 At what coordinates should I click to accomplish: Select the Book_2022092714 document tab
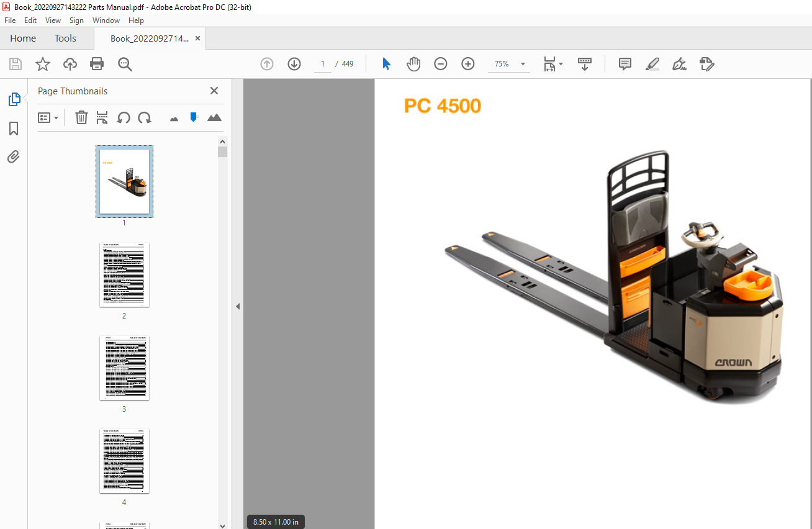tap(149, 38)
